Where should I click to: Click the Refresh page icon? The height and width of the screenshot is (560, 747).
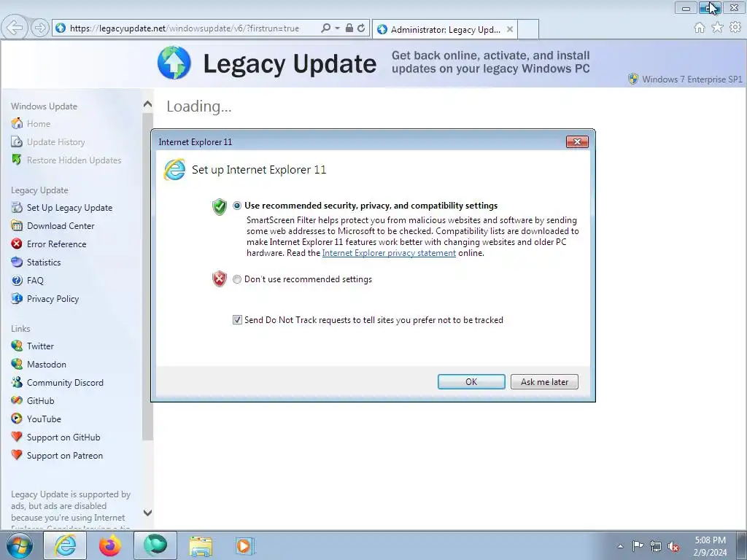tap(362, 28)
